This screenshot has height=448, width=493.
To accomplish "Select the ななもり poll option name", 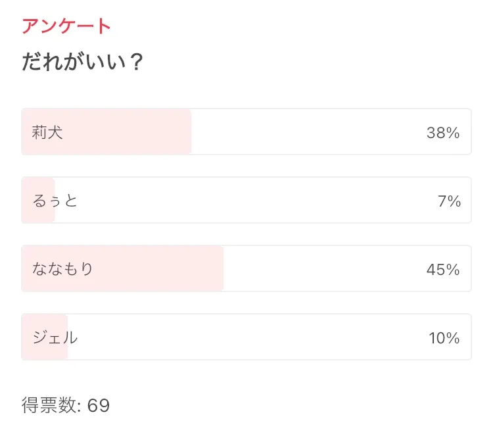I will point(63,269).
